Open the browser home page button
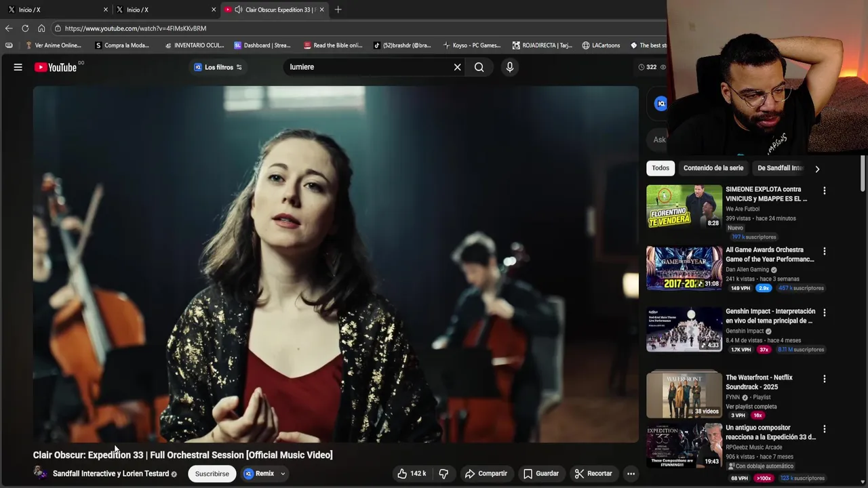The image size is (868, 488). (41, 28)
